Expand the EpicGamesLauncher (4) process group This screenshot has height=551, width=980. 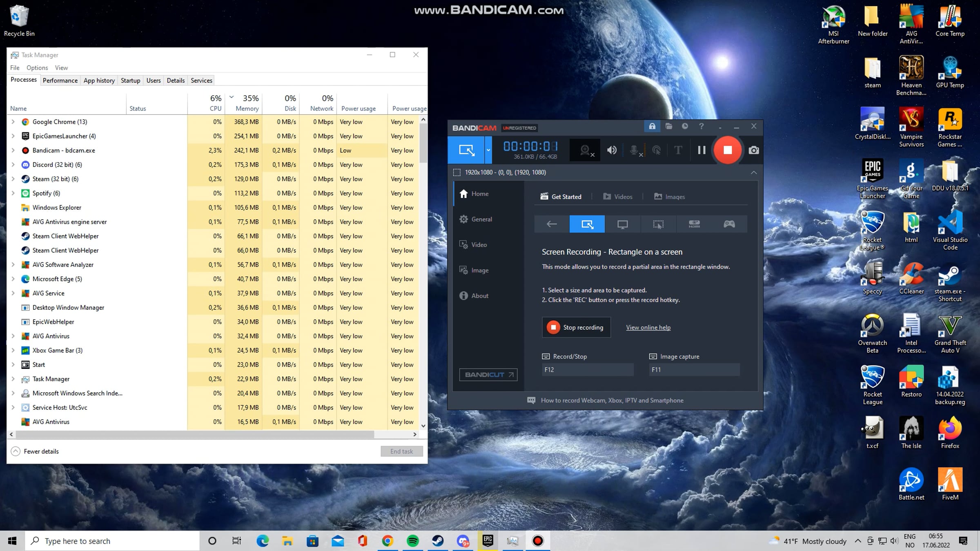coord(13,136)
